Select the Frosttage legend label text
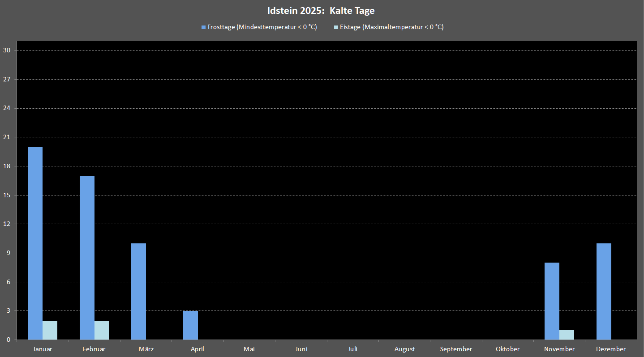Screen dimensions: 644x357 (262, 27)
